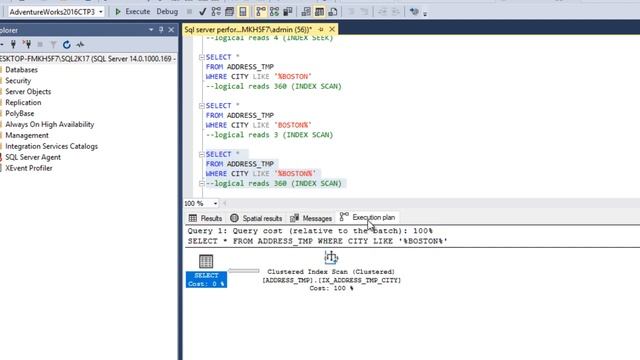640x360 pixels.
Task: Display Estimated Execution Plan icon
Action: 216,12
